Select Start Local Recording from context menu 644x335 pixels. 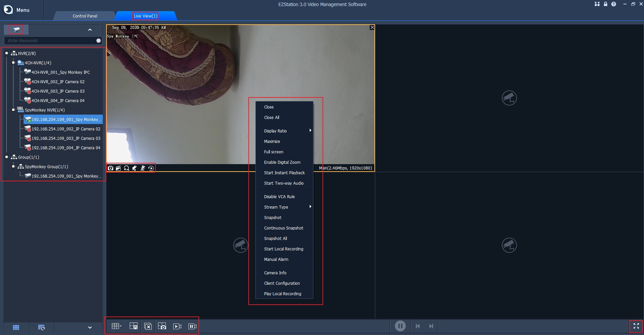pos(283,249)
